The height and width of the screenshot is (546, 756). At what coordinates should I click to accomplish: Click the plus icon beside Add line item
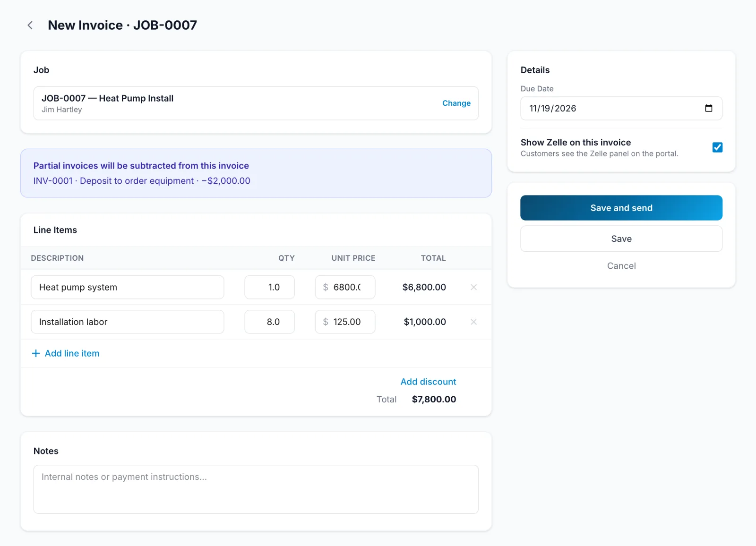tap(36, 353)
